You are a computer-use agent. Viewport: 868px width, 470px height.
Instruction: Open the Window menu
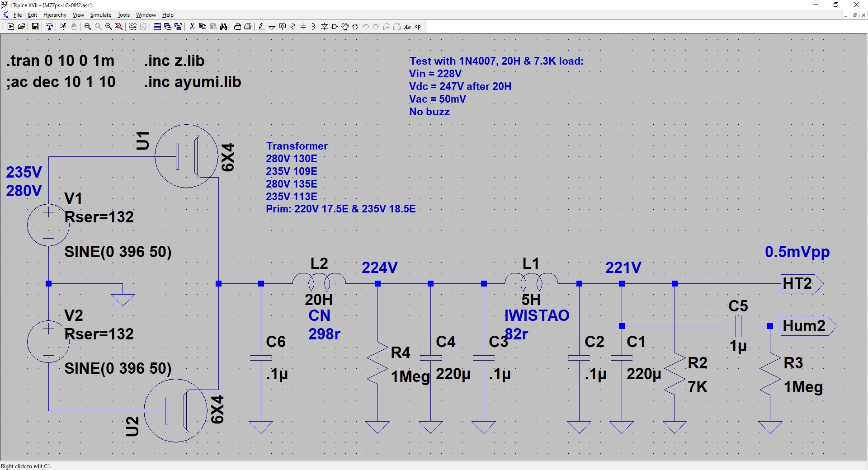click(x=146, y=15)
